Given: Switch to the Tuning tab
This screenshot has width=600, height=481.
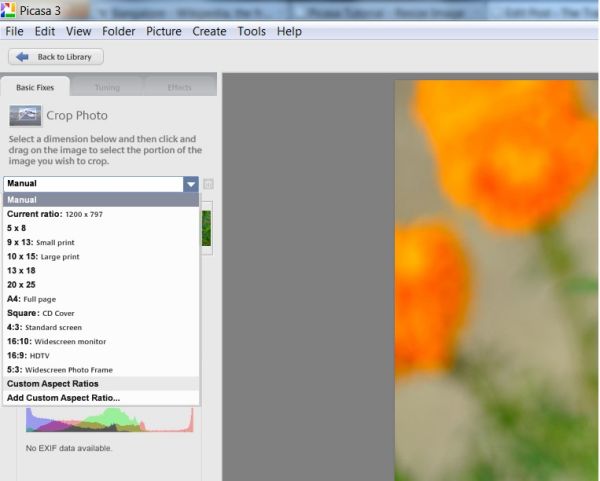Looking at the screenshot, I should pyautogui.click(x=107, y=88).
